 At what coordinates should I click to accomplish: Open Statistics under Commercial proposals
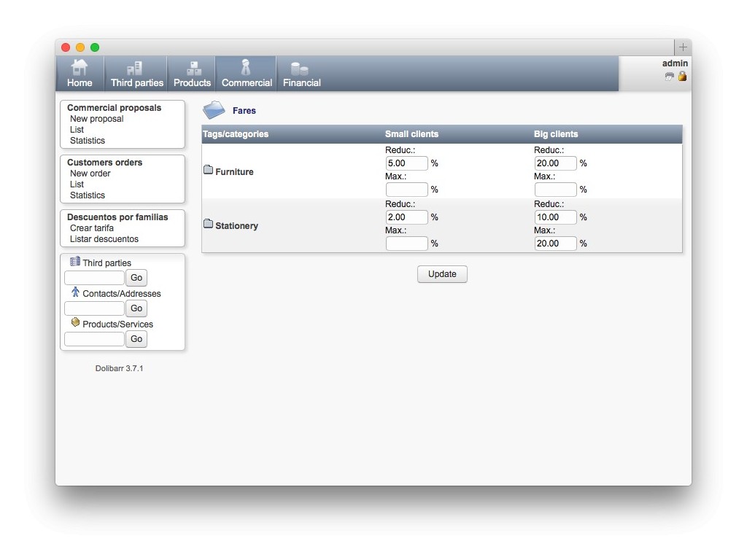pos(88,141)
